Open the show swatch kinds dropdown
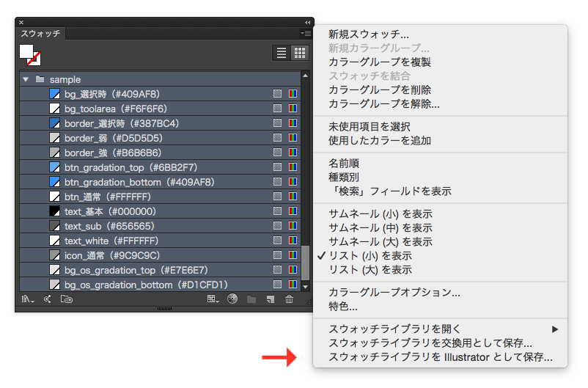 tap(213, 299)
